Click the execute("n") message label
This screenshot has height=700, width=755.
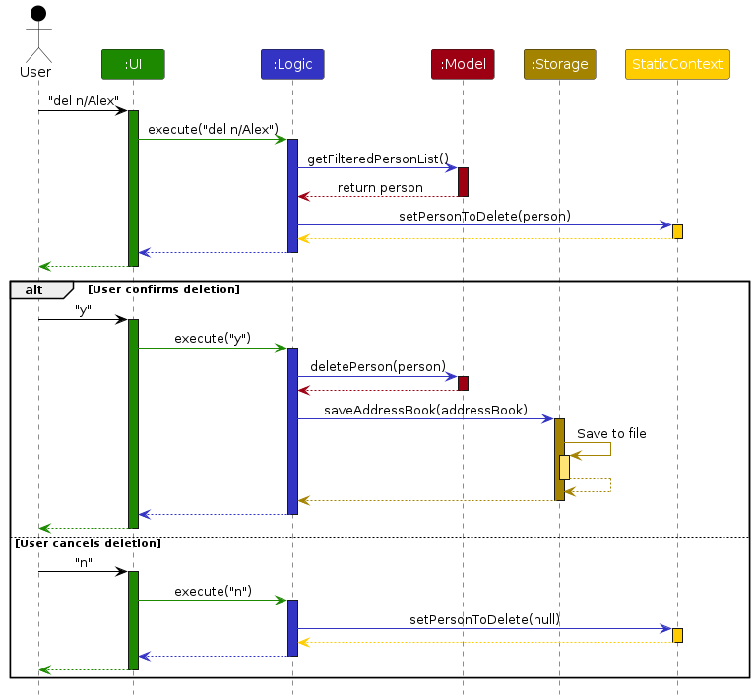(213, 591)
